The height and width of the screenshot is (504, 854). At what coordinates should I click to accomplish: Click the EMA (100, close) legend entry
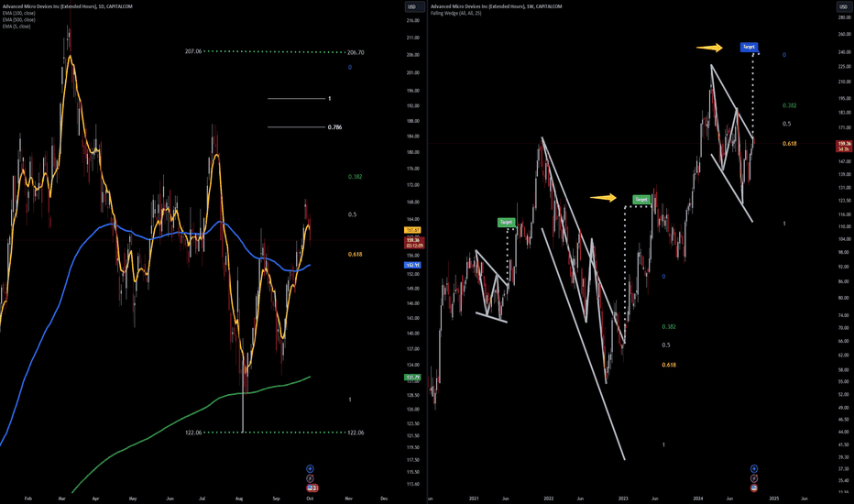click(18, 13)
